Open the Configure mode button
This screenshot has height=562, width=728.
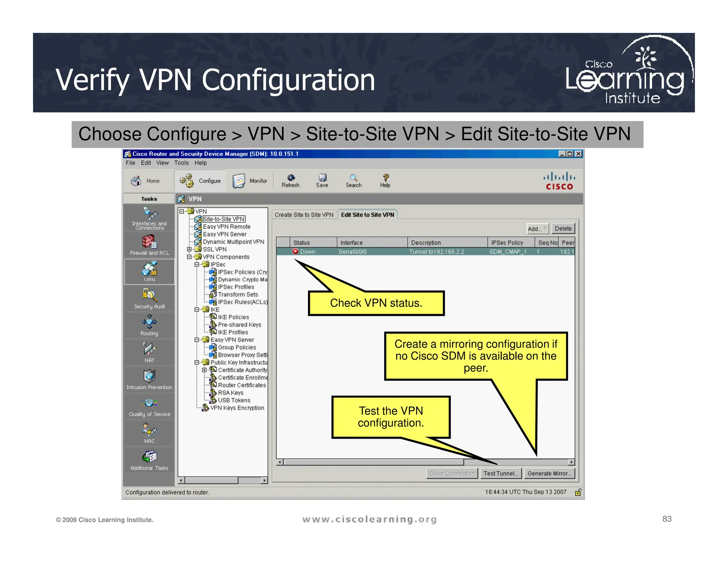[200, 181]
